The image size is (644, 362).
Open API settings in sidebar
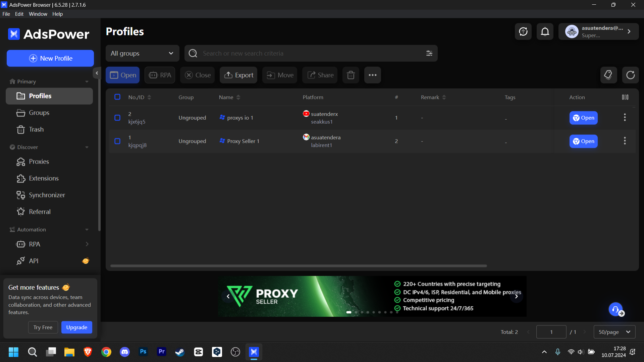(x=49, y=261)
